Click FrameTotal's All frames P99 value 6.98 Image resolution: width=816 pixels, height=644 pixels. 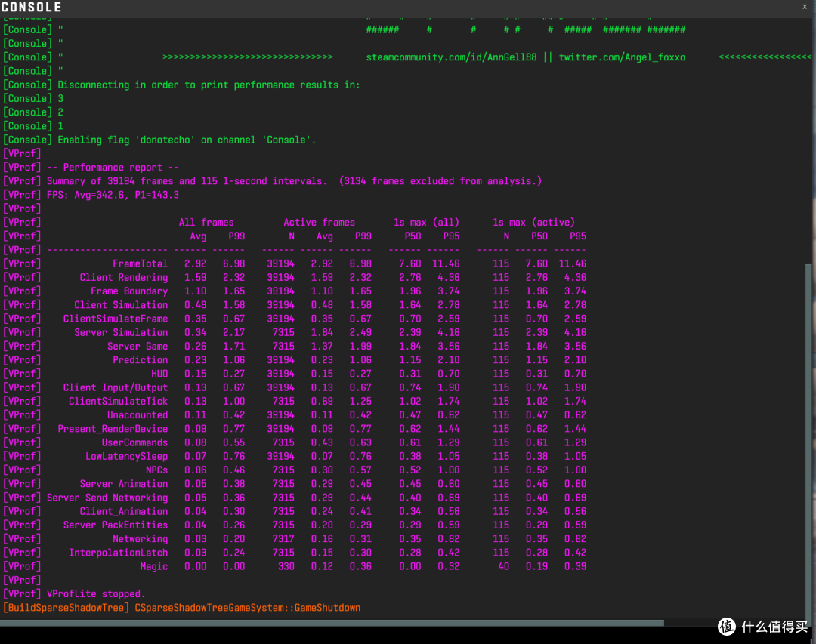(233, 263)
